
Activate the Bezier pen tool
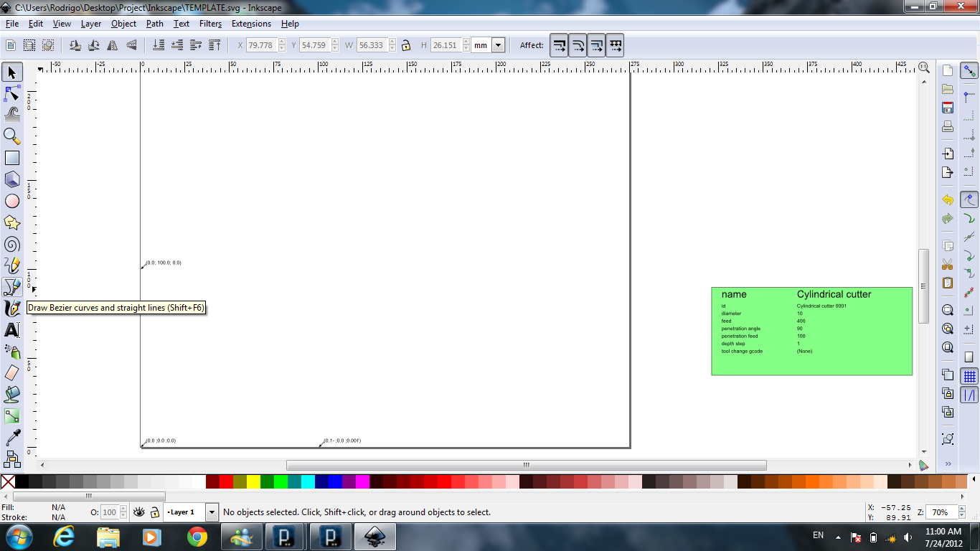(x=12, y=287)
